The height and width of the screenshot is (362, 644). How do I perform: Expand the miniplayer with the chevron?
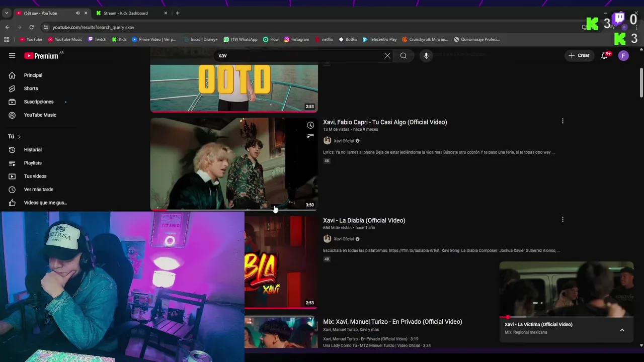[x=622, y=330]
